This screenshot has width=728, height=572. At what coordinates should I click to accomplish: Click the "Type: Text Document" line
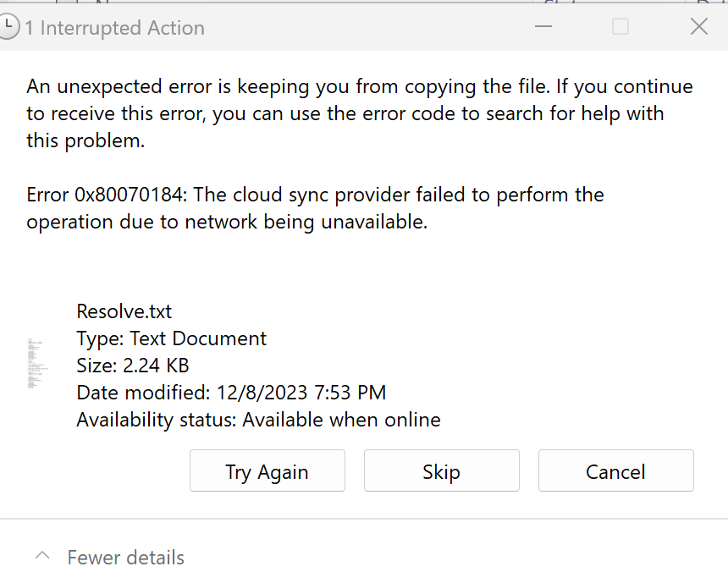pos(171,338)
